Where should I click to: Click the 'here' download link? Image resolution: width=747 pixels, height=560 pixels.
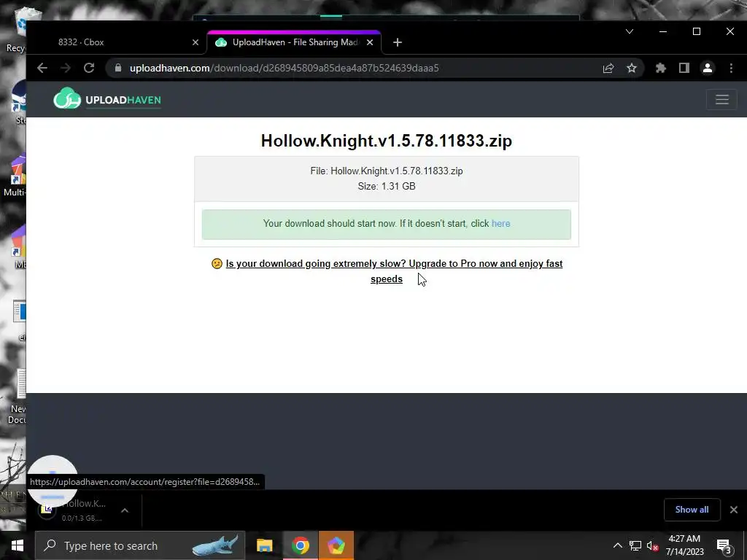500,224
